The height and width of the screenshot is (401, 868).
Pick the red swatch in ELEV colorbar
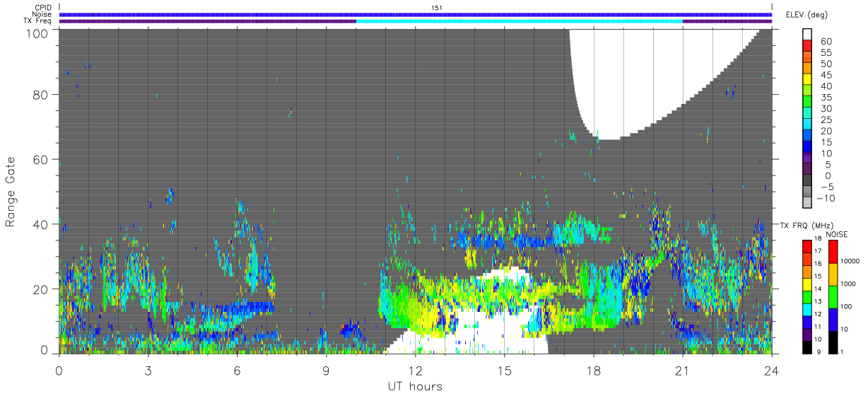point(808,47)
